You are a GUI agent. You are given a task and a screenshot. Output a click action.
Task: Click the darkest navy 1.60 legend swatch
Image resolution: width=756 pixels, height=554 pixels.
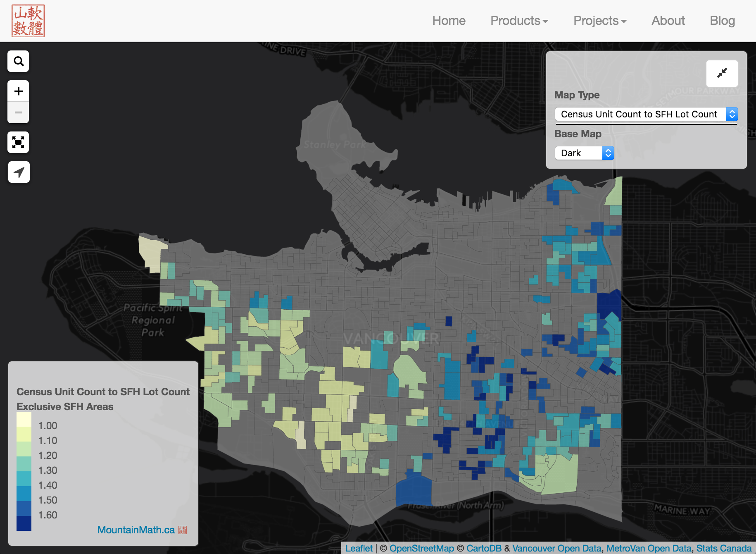(24, 523)
